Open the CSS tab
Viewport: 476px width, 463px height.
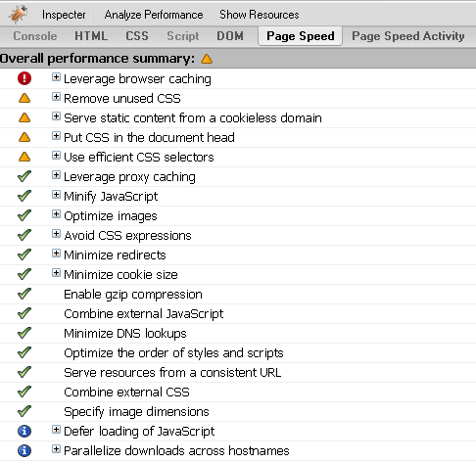click(137, 36)
